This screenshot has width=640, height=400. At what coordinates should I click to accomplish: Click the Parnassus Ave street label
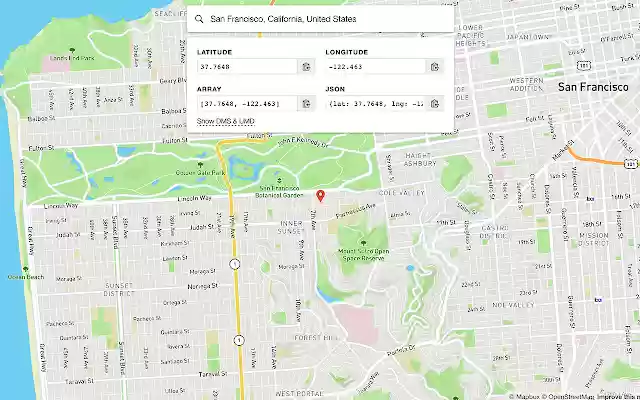356,211
